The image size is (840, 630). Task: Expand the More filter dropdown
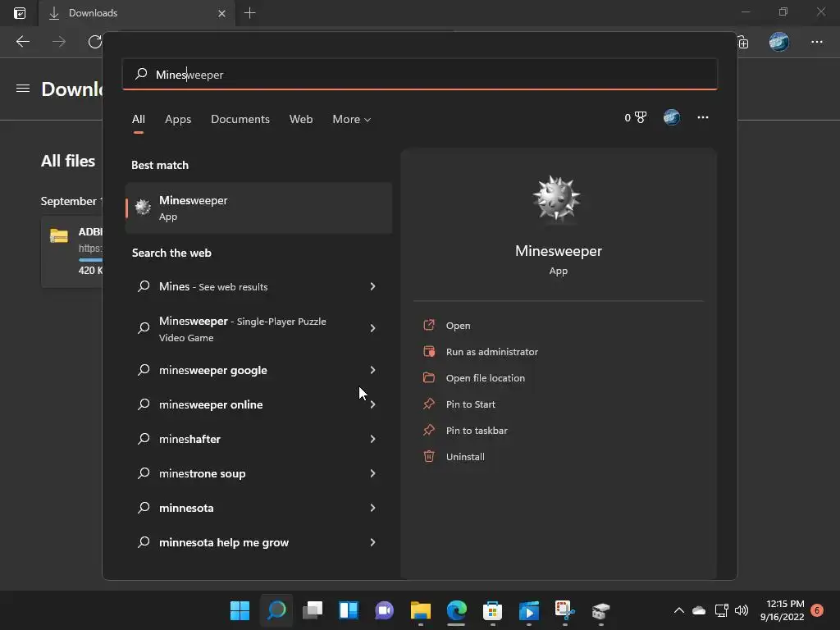(x=351, y=120)
